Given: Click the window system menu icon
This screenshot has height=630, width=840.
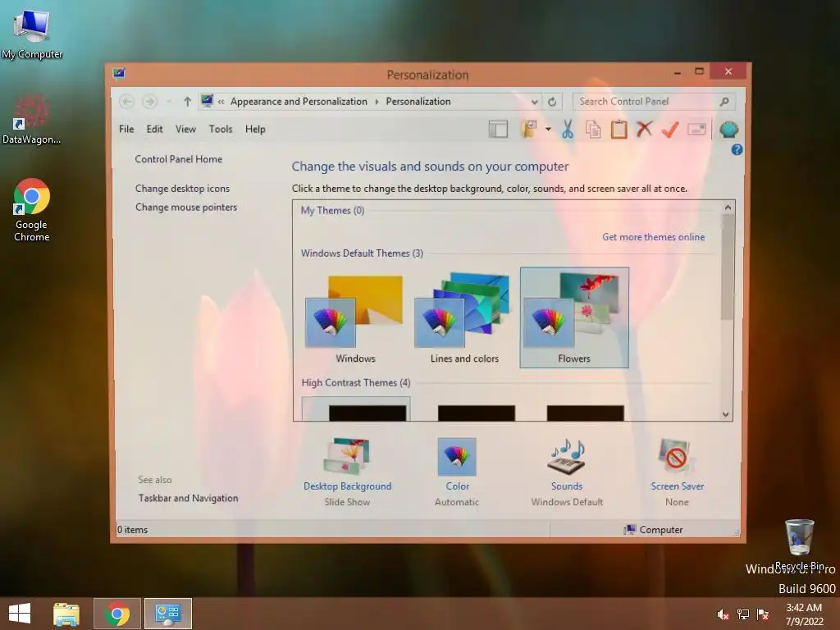Looking at the screenshot, I should tap(119, 73).
